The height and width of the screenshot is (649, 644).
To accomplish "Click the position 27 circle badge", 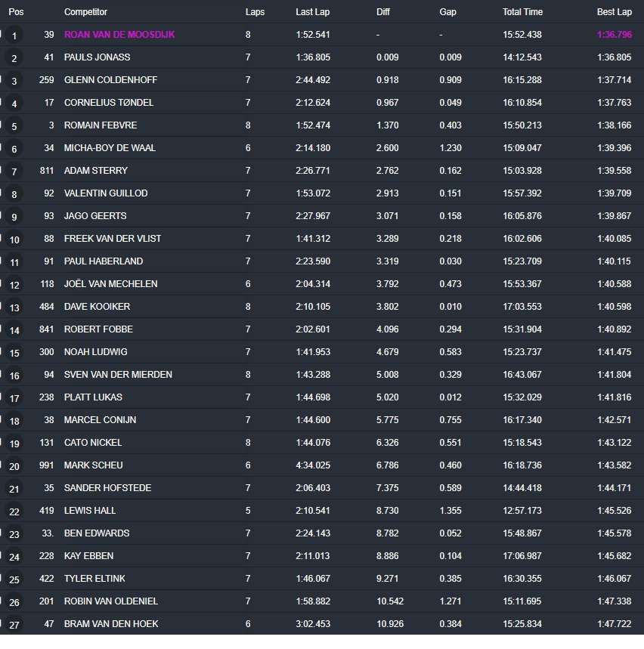I will [x=15, y=625].
